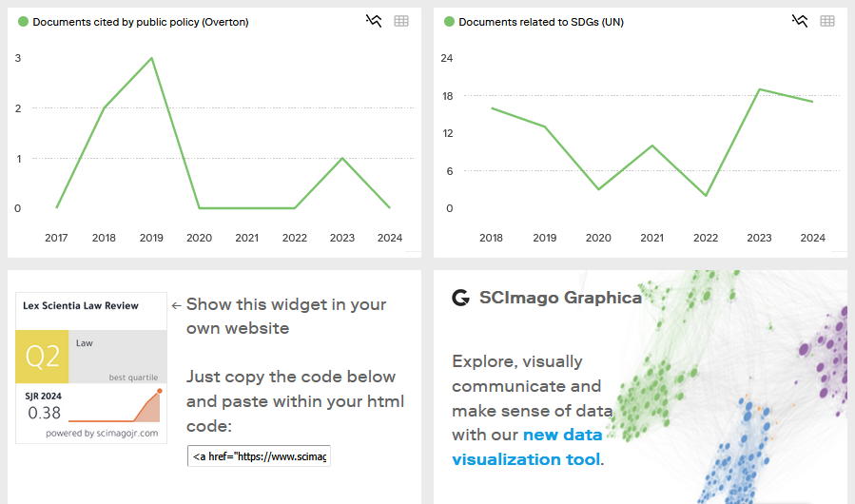Switch Overton chart to line chart view
The height and width of the screenshot is (504, 855).
pos(374,21)
